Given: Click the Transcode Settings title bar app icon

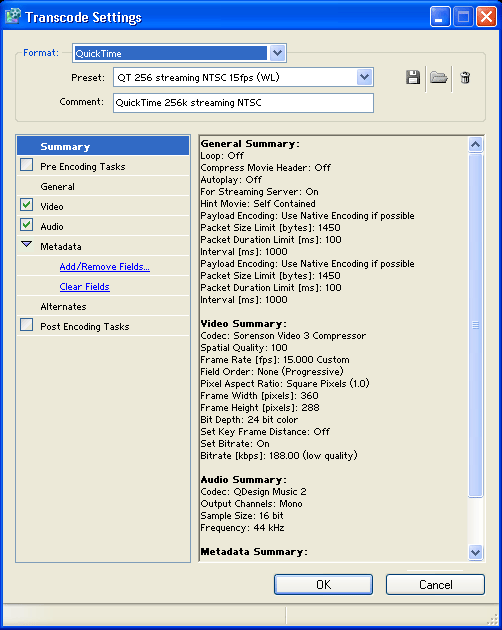Looking at the screenshot, I should (13, 16).
